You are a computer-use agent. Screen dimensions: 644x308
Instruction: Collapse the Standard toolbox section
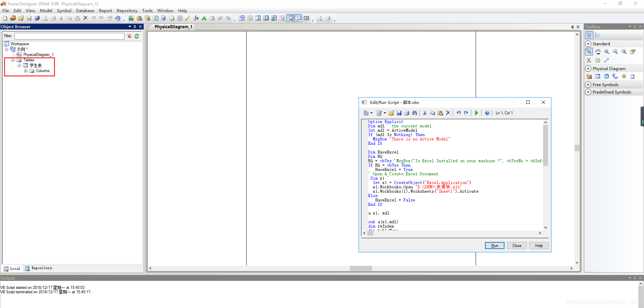click(x=588, y=44)
